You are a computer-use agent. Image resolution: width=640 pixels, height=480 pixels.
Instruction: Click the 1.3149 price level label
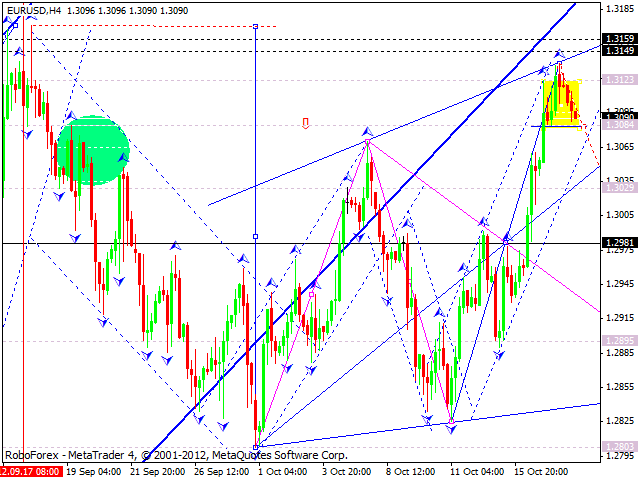pos(619,50)
